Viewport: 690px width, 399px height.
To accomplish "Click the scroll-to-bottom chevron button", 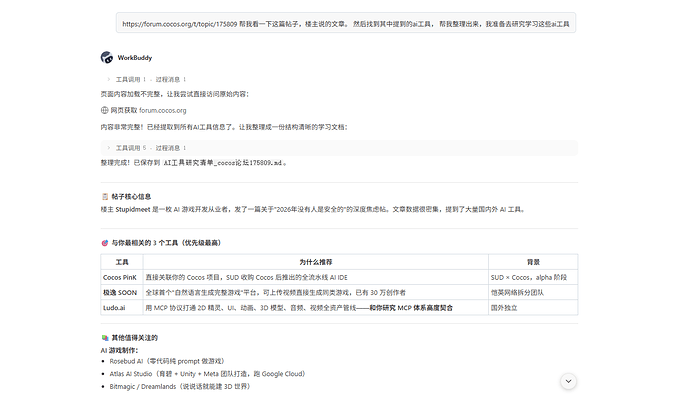I will point(568,381).
